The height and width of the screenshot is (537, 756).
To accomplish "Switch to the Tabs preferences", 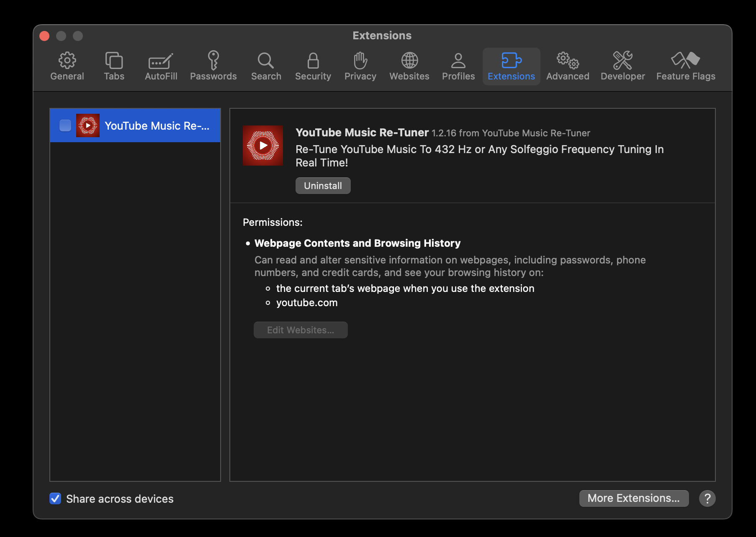I will [114, 66].
